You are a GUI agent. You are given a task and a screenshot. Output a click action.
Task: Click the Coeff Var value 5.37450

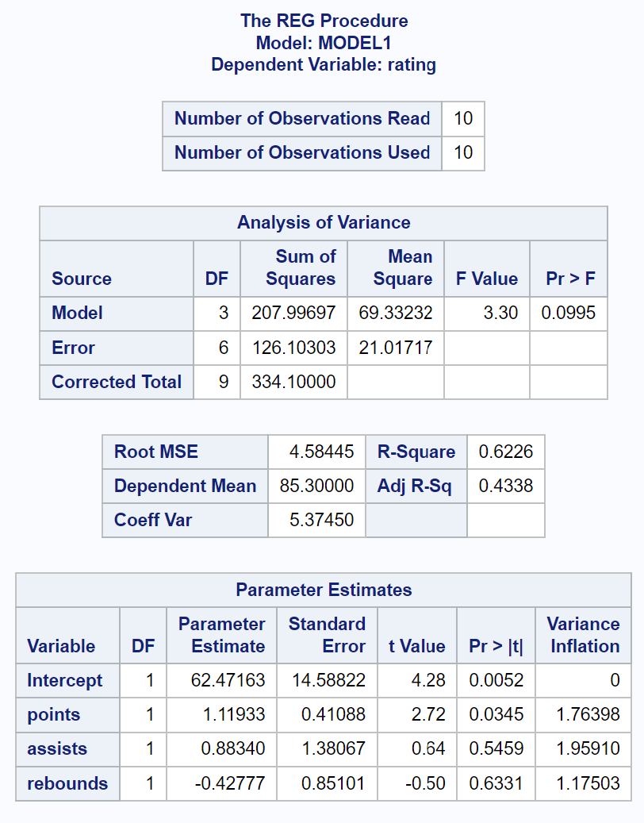(x=321, y=520)
